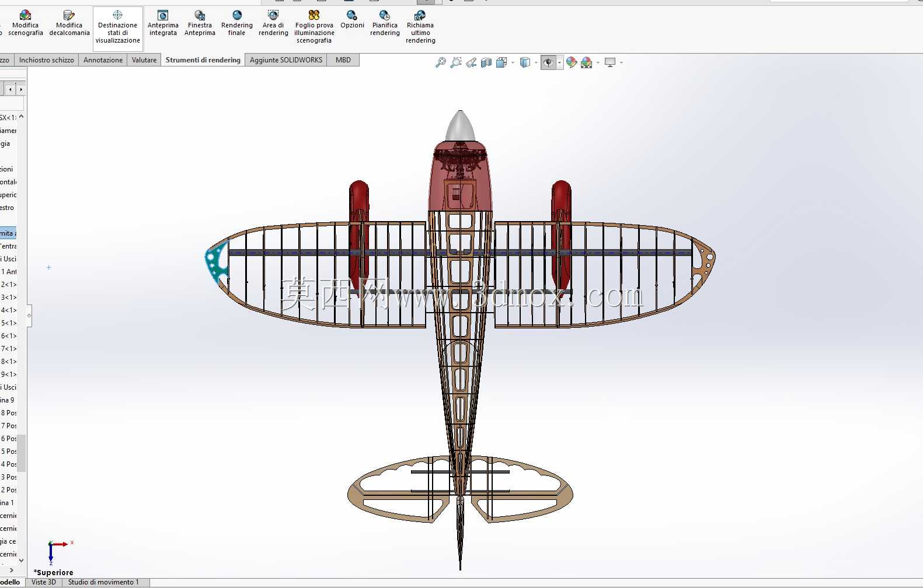The image size is (923, 588).
Task: Open Viste 3D bottom tab
Action: [x=44, y=582]
